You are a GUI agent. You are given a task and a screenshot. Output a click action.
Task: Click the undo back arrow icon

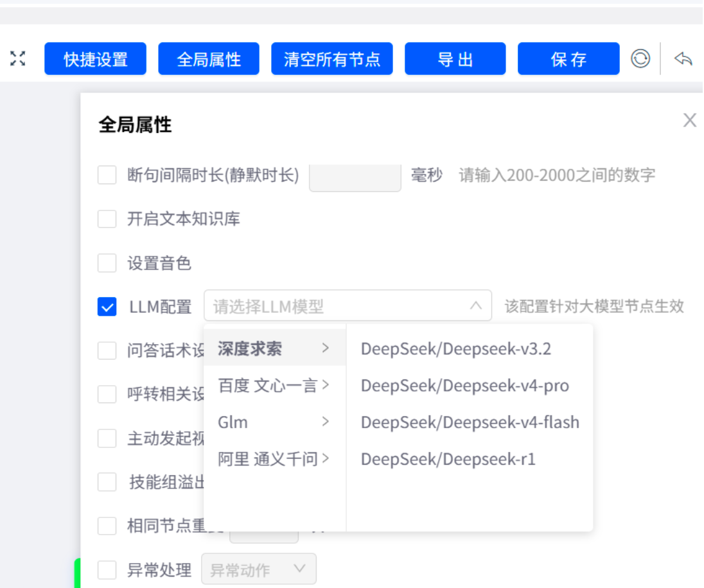click(x=683, y=58)
